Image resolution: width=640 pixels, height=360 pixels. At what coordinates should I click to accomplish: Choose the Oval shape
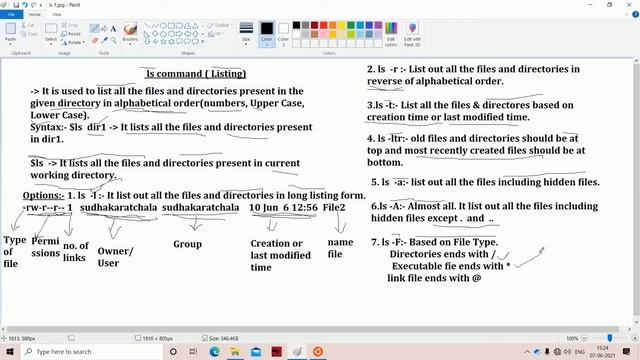tap(163, 26)
